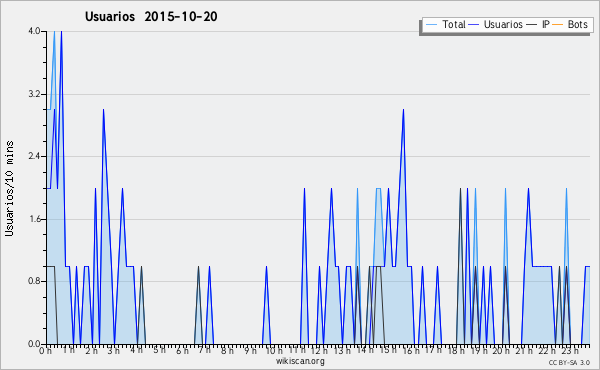Click the '2 h' x-axis label

(91, 350)
